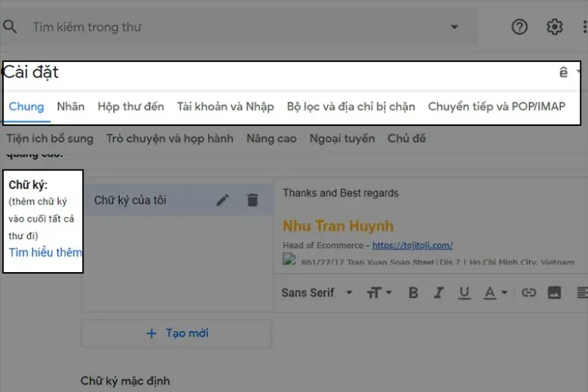
Task: Open the Tài khoản và Nhập tab
Action: tap(225, 106)
